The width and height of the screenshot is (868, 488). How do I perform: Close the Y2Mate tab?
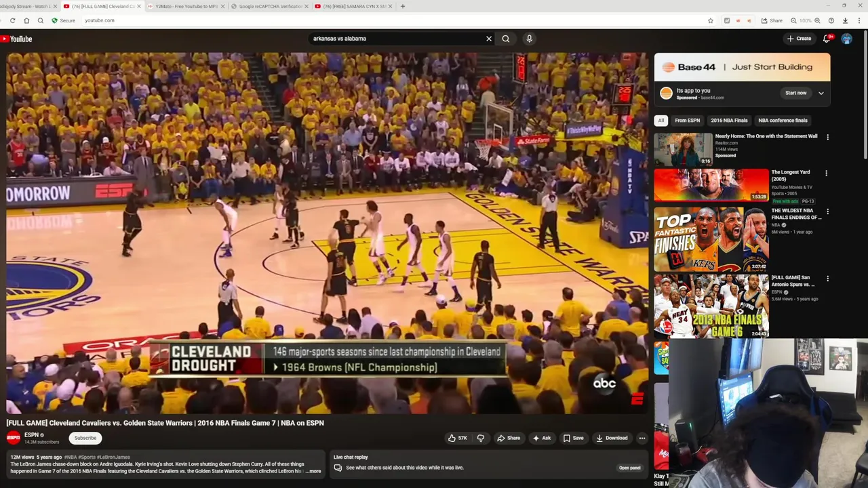coord(222,6)
